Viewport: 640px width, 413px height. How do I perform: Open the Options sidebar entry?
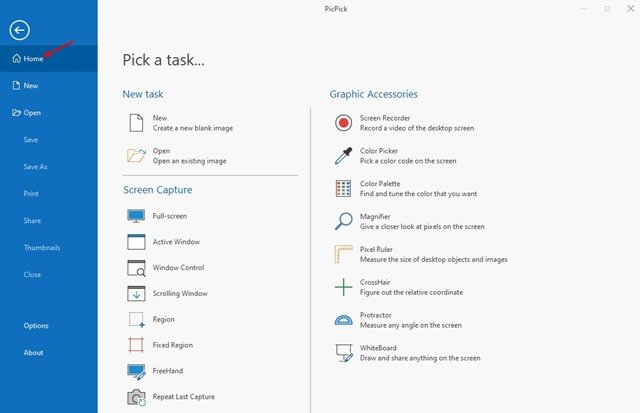36,326
